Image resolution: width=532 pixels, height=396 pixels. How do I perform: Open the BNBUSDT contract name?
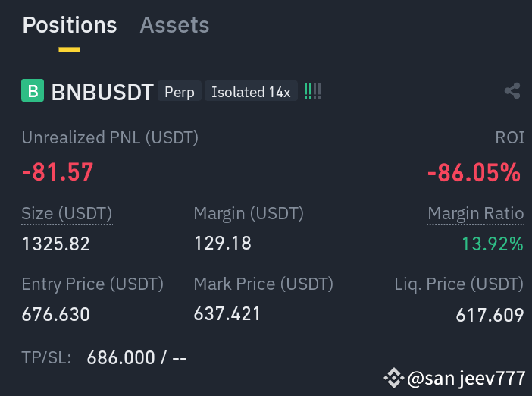click(102, 92)
